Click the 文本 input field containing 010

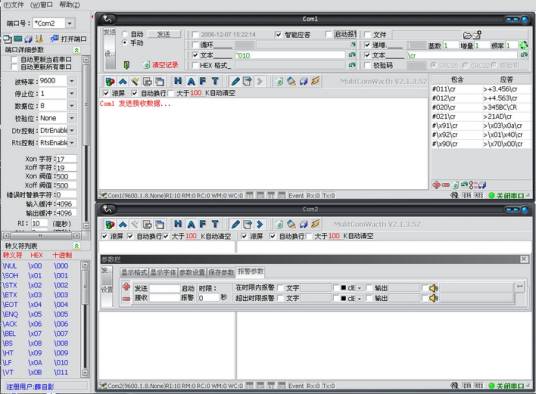(289, 55)
